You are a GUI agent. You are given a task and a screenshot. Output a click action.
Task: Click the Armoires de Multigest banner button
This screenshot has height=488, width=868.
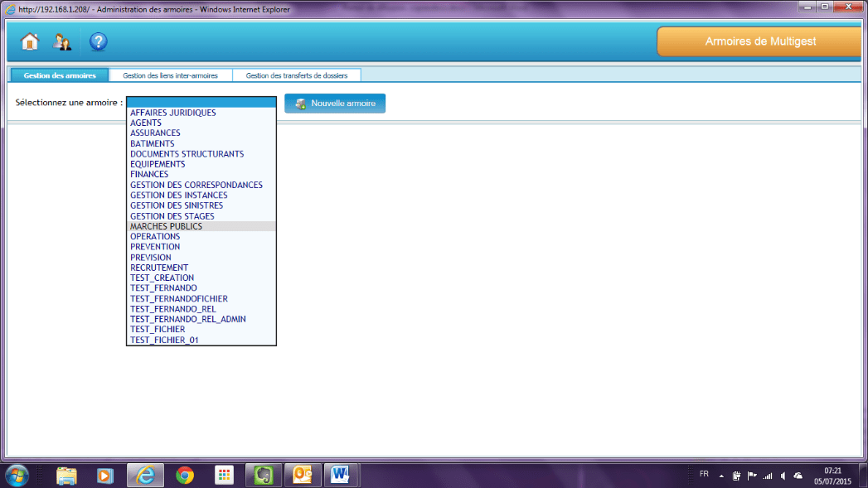(761, 41)
